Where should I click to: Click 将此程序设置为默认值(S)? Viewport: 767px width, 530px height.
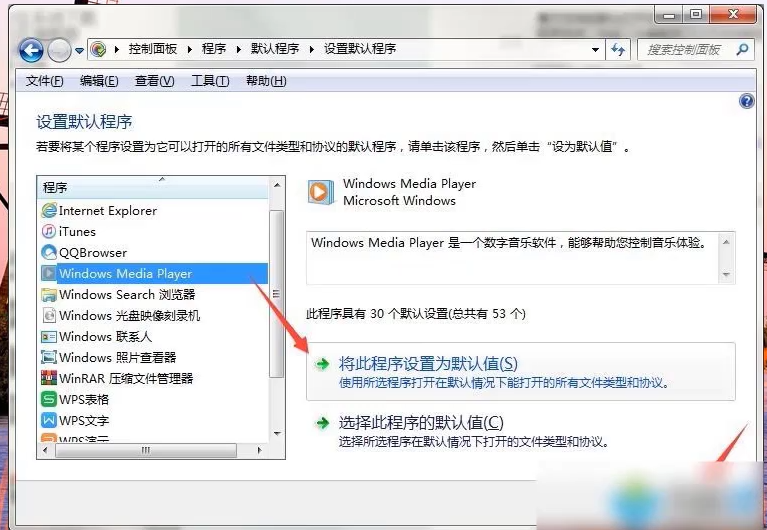click(520, 372)
